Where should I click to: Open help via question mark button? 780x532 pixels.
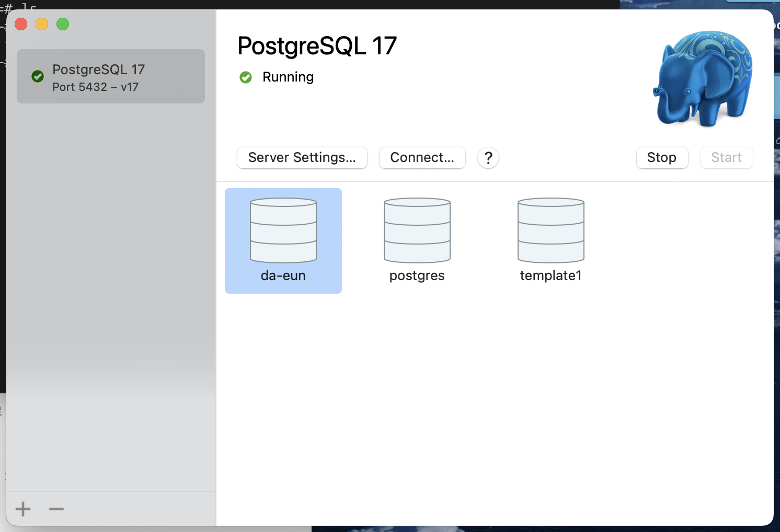click(488, 158)
